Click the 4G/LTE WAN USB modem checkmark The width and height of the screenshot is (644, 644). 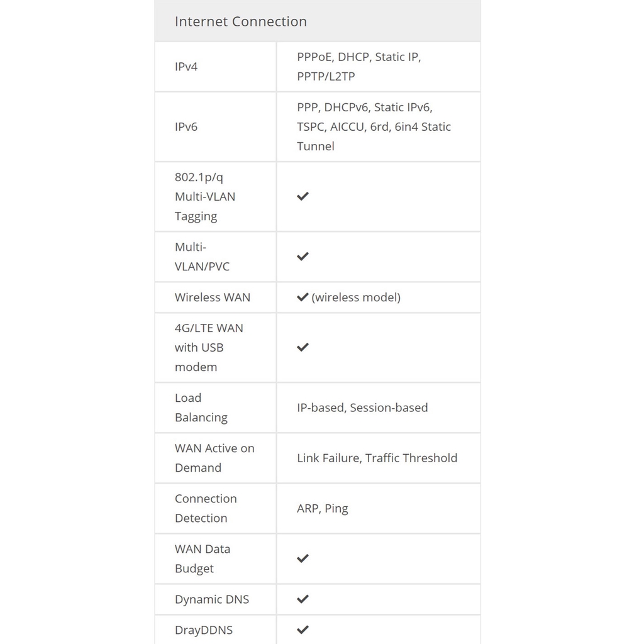[303, 347]
